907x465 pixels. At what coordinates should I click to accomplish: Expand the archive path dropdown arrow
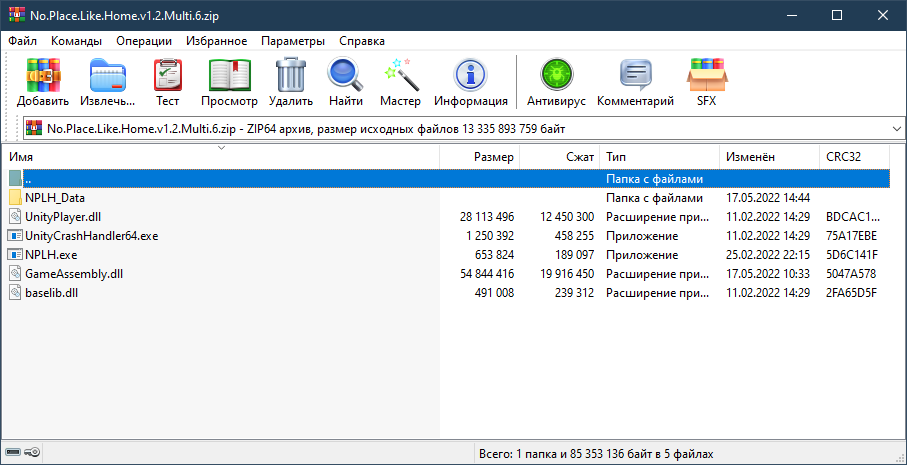point(893,129)
